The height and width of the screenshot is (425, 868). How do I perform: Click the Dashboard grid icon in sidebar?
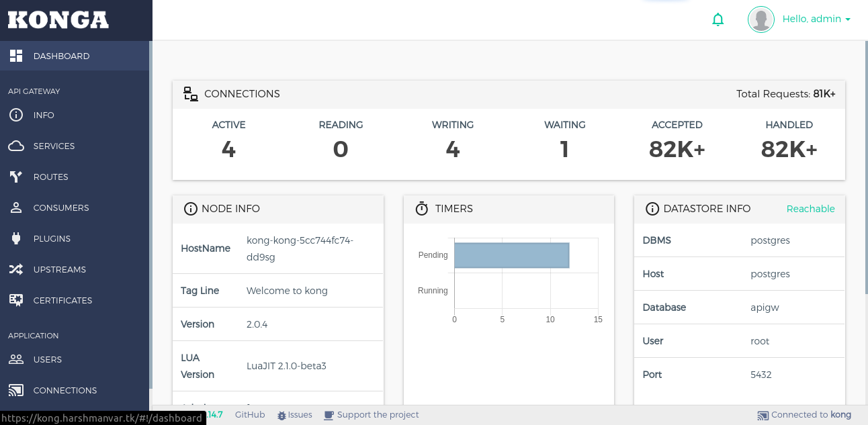click(x=16, y=56)
